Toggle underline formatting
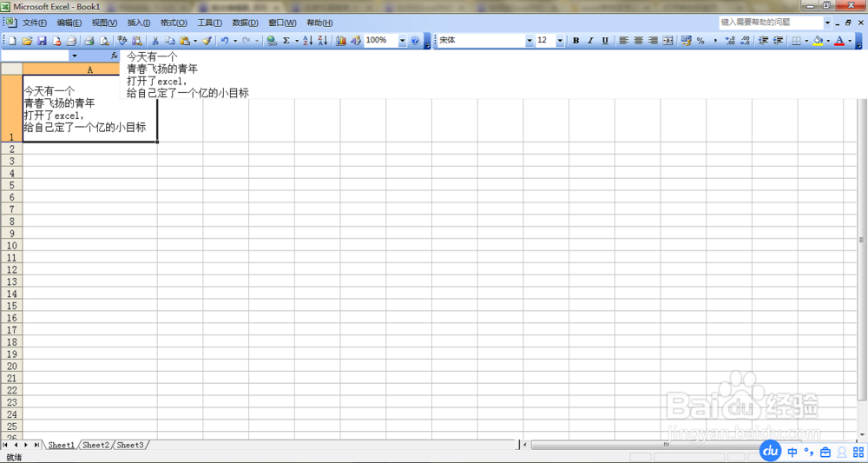The image size is (868, 463). [x=605, y=41]
